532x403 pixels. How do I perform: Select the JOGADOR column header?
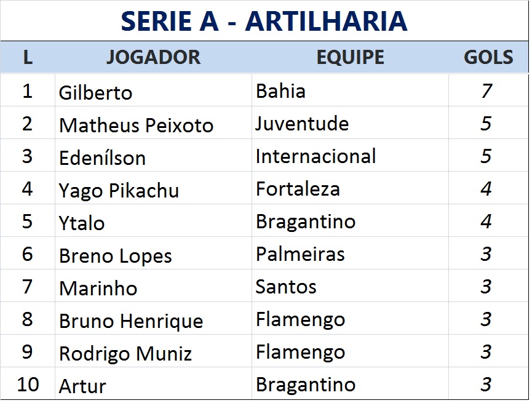(153, 57)
